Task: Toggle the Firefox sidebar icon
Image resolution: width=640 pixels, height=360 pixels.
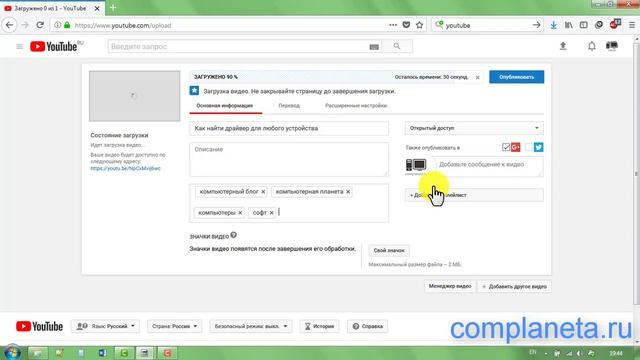Action: tap(584, 25)
